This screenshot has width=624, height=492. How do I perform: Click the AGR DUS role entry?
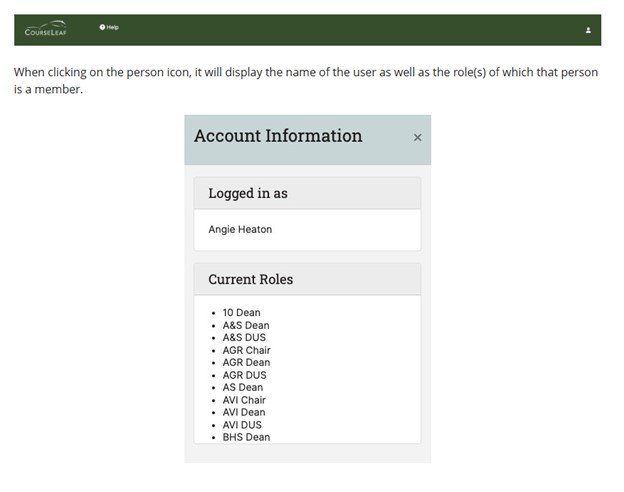[x=245, y=376]
